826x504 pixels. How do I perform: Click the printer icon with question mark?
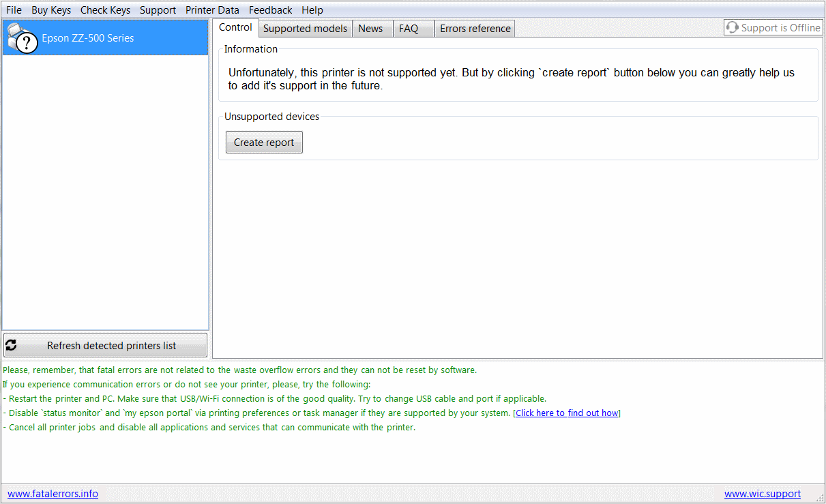pyautogui.click(x=22, y=38)
